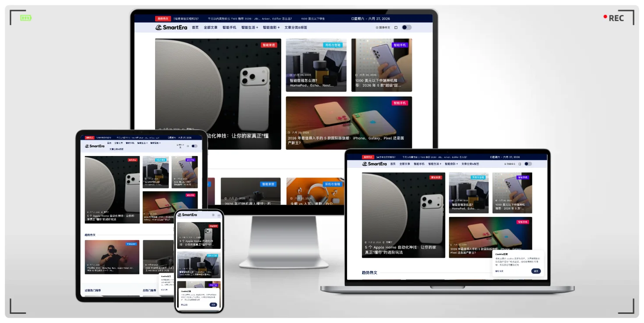Click the SmartEra logo on the desktop monitor
Screen dimensions: 644x323
172,28
